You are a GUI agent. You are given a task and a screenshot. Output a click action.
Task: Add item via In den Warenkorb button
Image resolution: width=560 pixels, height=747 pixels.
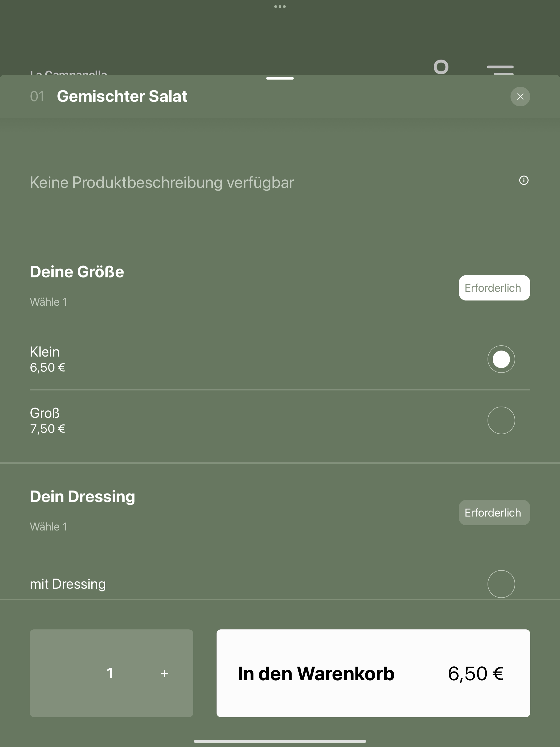[373, 673]
